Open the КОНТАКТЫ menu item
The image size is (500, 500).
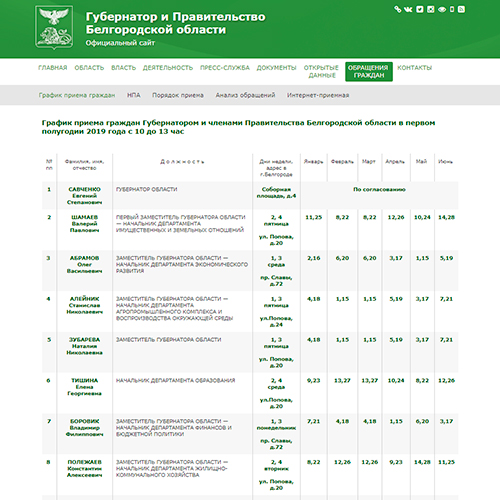click(414, 68)
